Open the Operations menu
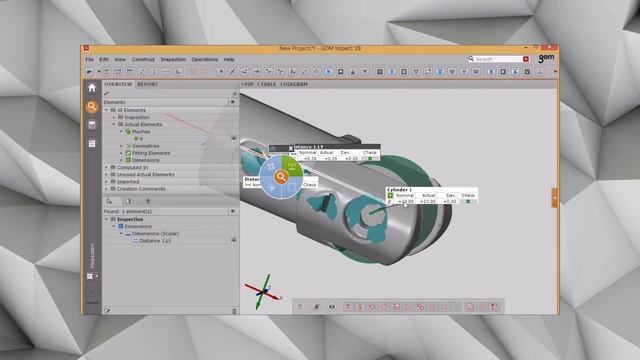This screenshot has width=640, height=360. pyautogui.click(x=204, y=59)
